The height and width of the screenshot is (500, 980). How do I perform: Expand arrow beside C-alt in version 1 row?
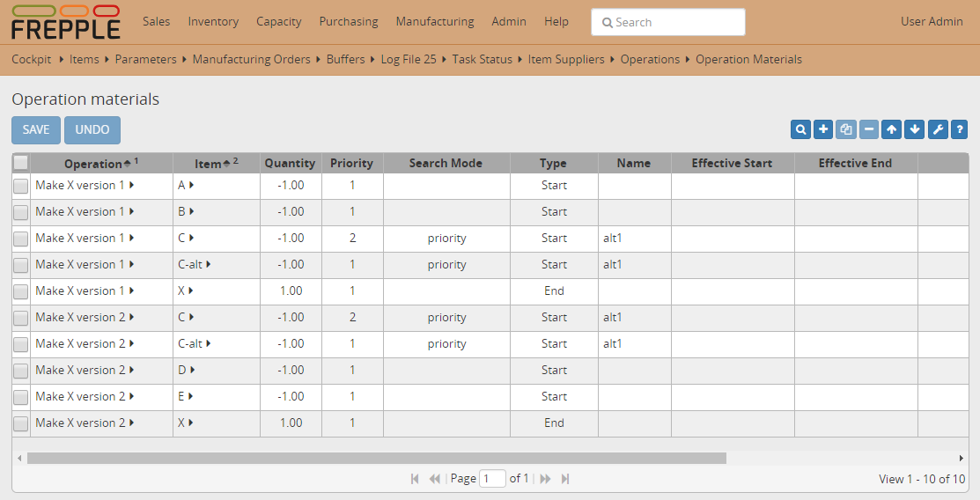pos(208,264)
